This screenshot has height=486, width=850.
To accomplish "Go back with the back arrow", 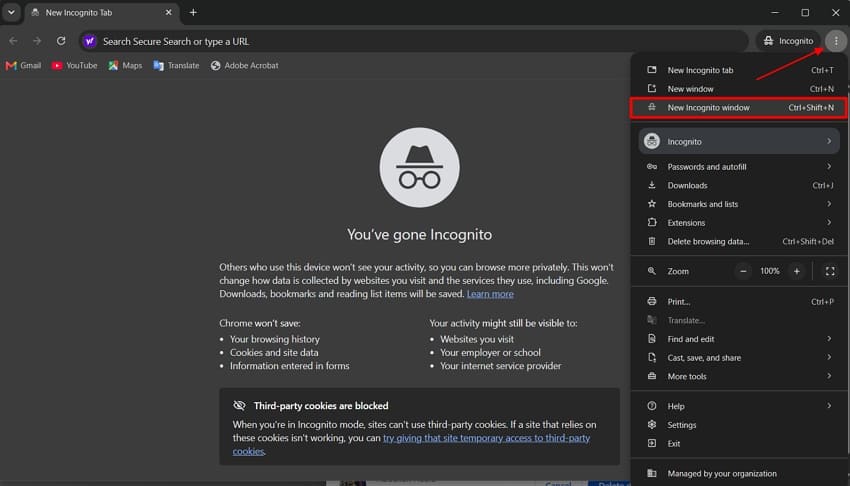I will click(14, 41).
